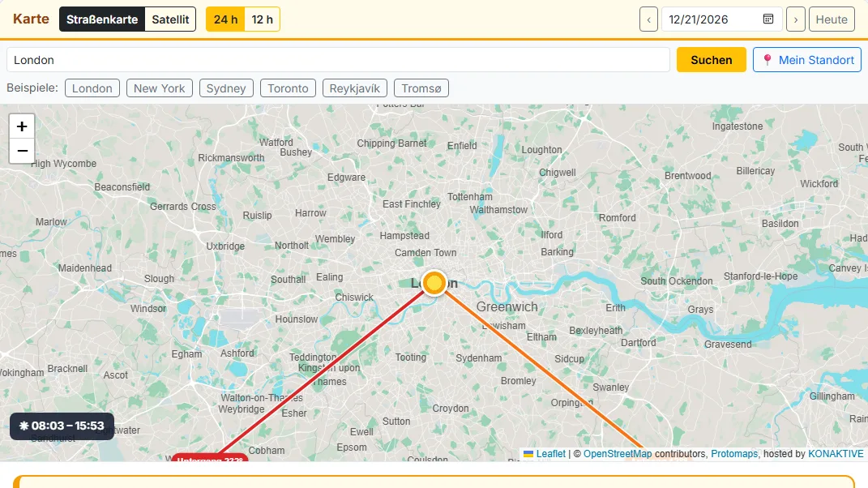Select 24 h time format

click(x=225, y=19)
